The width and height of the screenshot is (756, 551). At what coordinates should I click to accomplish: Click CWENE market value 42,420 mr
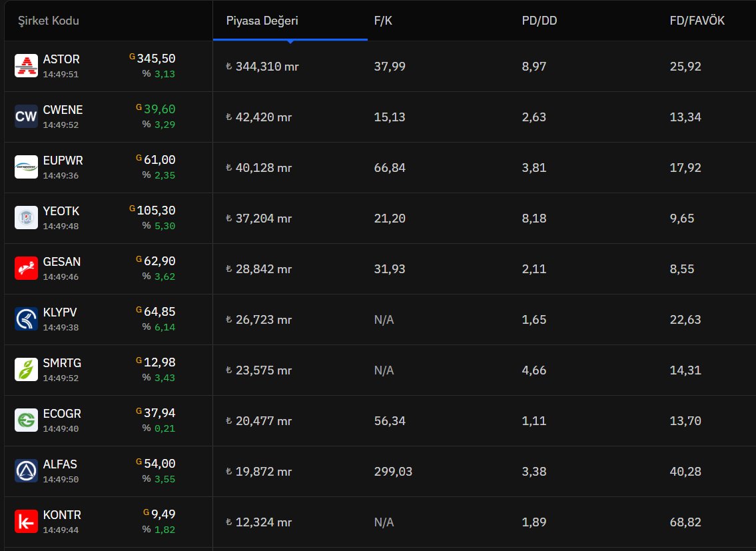tap(259, 117)
